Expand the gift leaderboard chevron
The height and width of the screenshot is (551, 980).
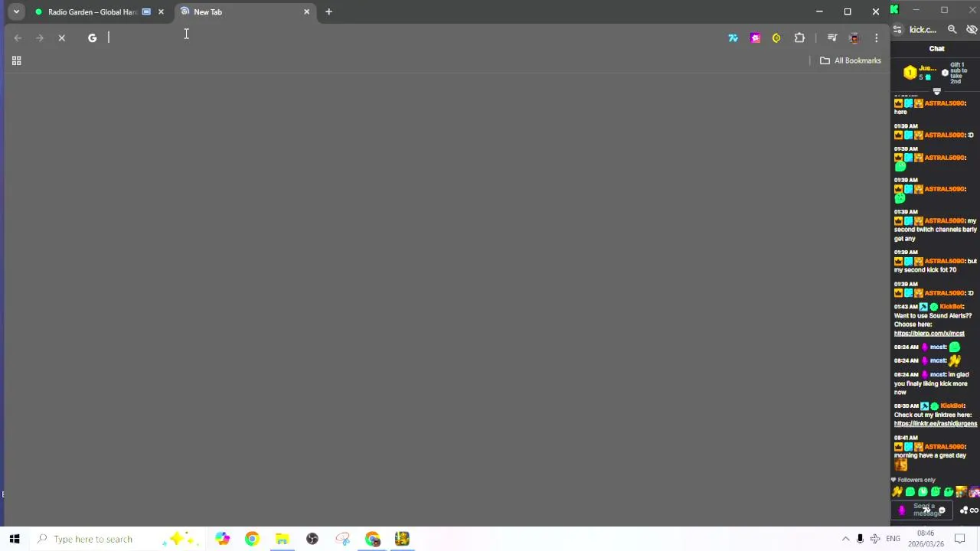[x=937, y=91]
